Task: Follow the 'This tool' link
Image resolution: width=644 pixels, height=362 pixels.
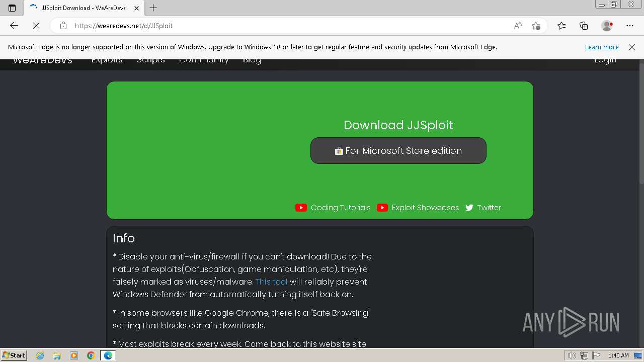Action: [x=271, y=282]
